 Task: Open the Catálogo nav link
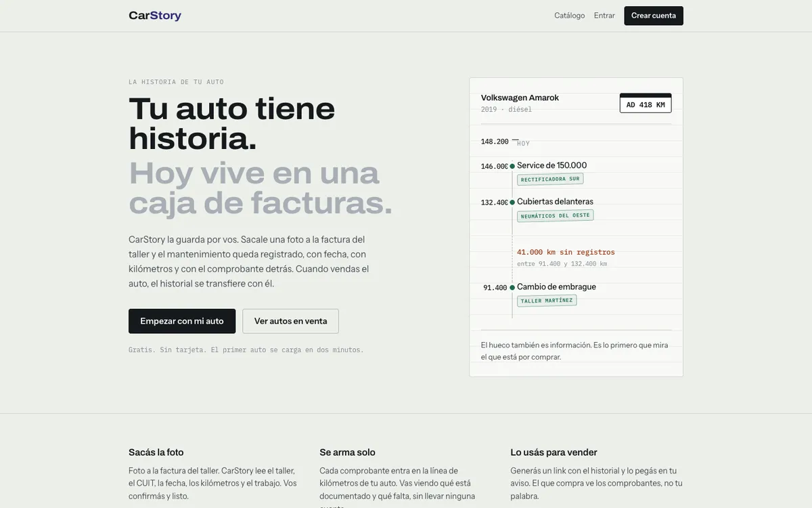pyautogui.click(x=570, y=16)
